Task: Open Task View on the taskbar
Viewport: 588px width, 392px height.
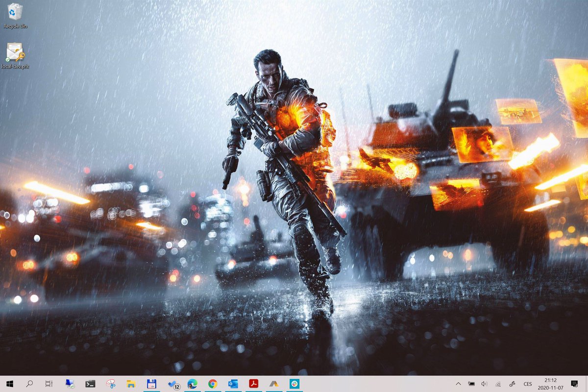Action: click(49, 384)
